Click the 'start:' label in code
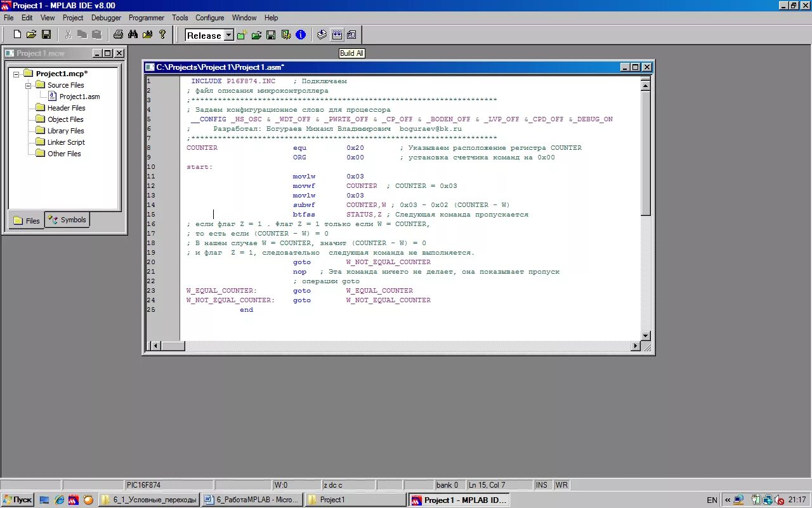This screenshot has height=508, width=812. [200, 167]
